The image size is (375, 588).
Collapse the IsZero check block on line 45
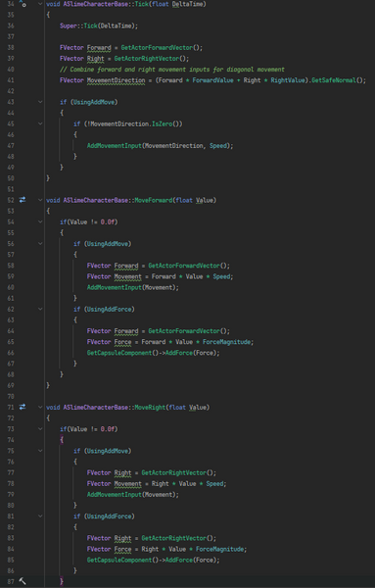coord(40,123)
